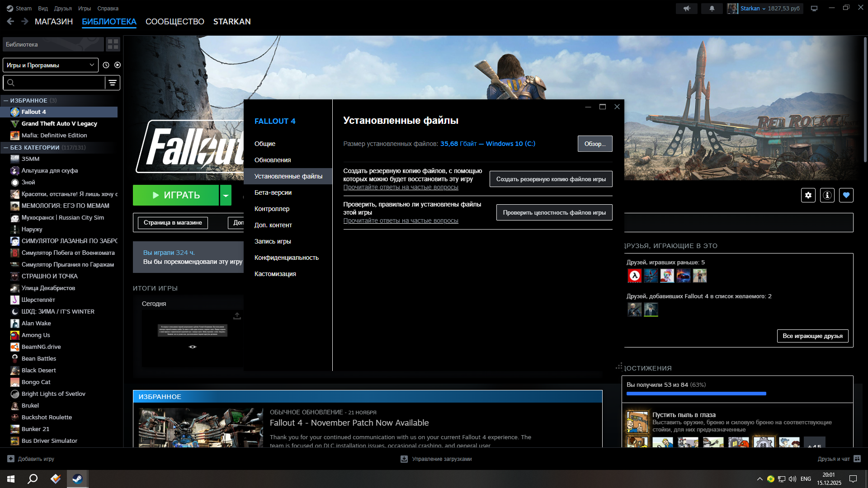Click Создать резервную копию файлов игры
868x488 pixels.
pyautogui.click(x=551, y=179)
